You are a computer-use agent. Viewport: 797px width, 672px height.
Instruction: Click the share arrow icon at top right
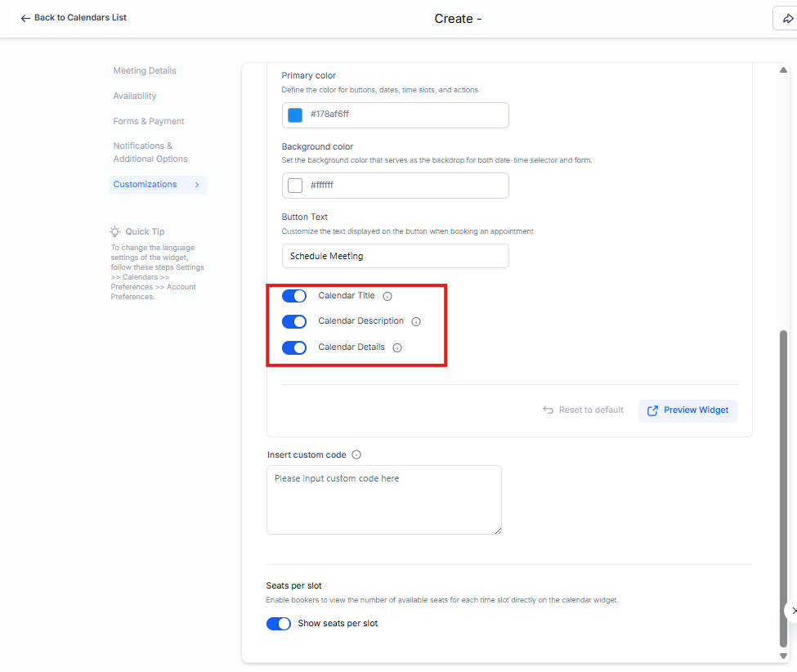coord(787,19)
